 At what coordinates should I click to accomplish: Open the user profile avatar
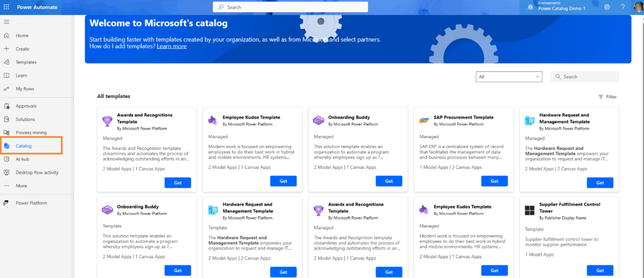coord(638,7)
